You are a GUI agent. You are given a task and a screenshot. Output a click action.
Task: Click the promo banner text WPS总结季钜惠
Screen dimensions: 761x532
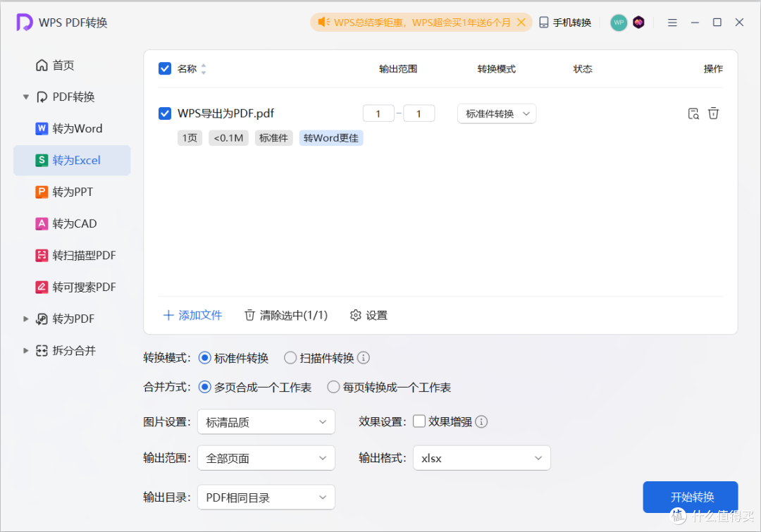(369, 23)
